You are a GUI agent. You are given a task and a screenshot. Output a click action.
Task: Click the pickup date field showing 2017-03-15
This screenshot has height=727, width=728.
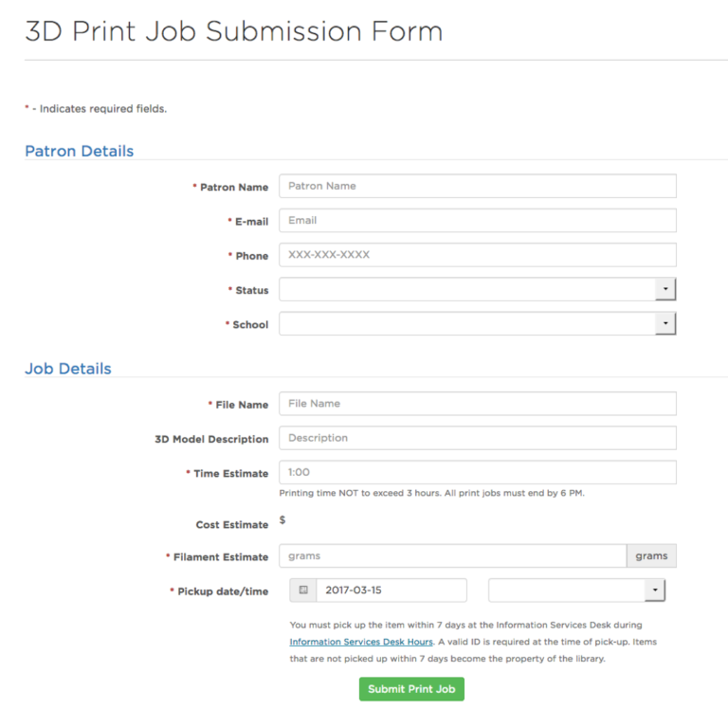(x=391, y=591)
